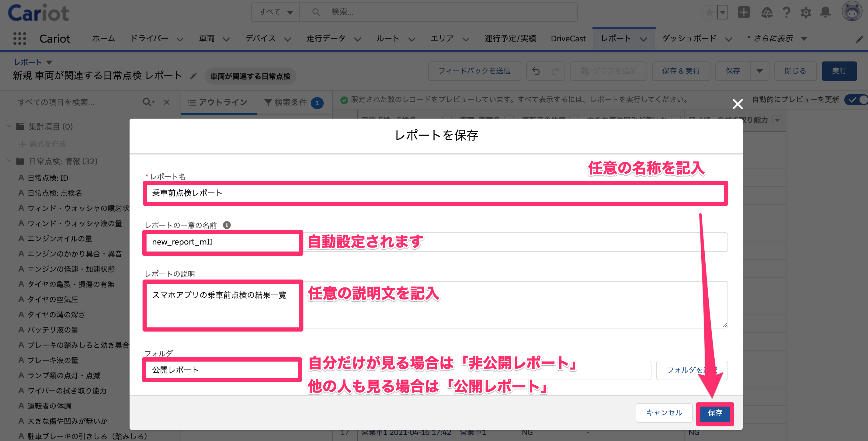The height and width of the screenshot is (441, 868).
Task: Select the タイヤの空気圧 field
Action: [53, 299]
